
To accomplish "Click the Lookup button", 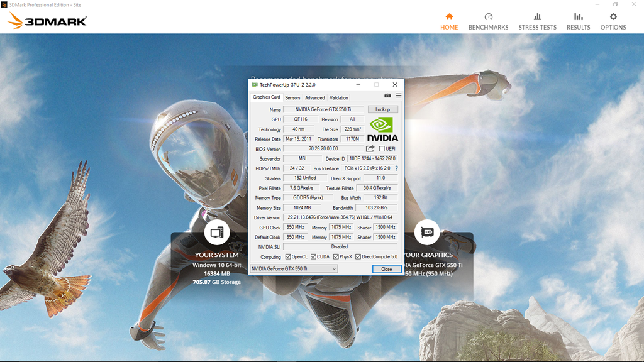I will 382,109.
